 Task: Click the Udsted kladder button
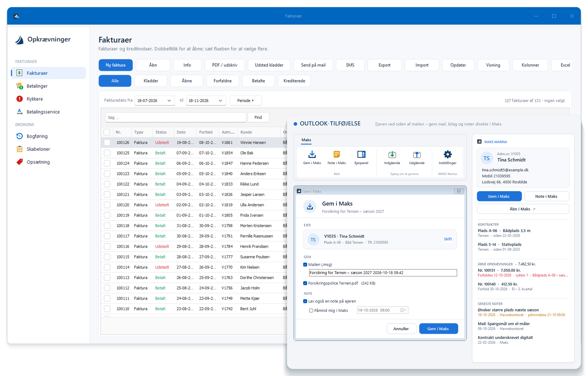(x=269, y=65)
